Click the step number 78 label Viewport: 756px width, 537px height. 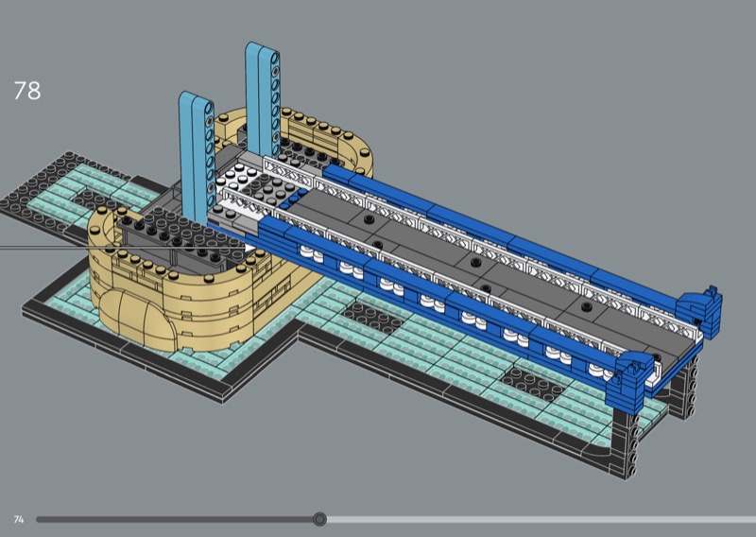27,91
